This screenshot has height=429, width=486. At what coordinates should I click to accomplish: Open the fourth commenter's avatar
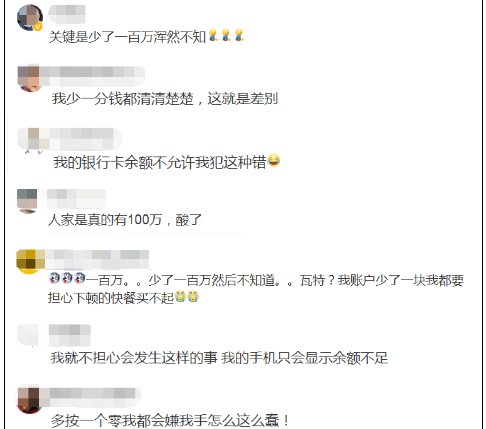coord(27,201)
